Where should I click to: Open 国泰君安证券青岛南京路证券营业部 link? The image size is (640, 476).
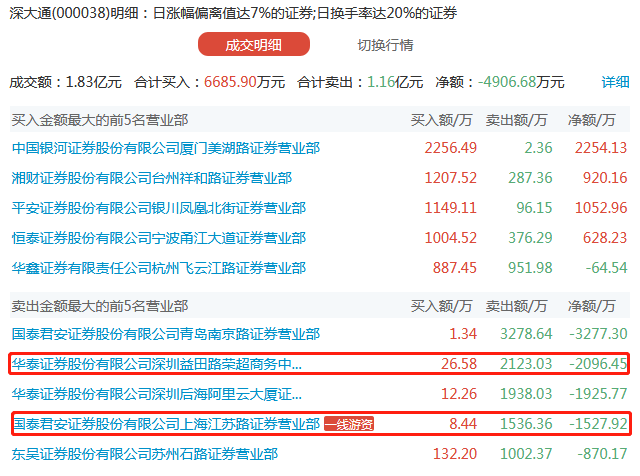point(166,334)
